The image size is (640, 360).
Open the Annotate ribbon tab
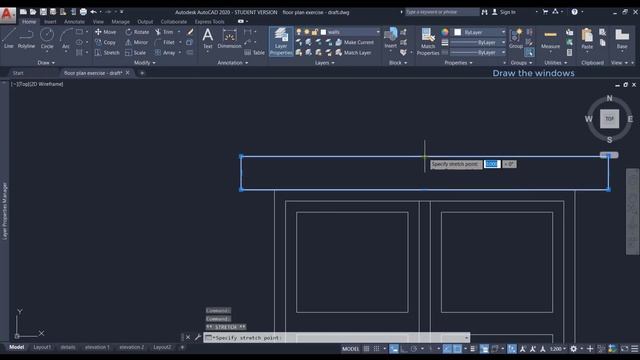click(74, 22)
